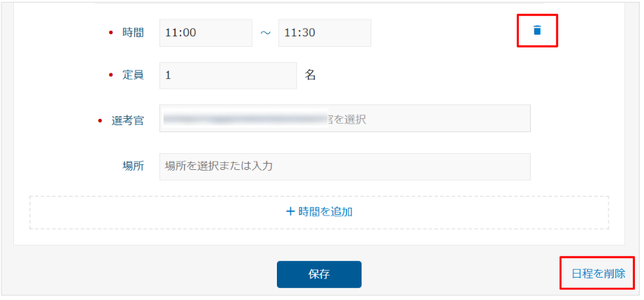Open the 場所 location select-or-enter field
Image resolution: width=644 pixels, height=300 pixels.
(344, 166)
